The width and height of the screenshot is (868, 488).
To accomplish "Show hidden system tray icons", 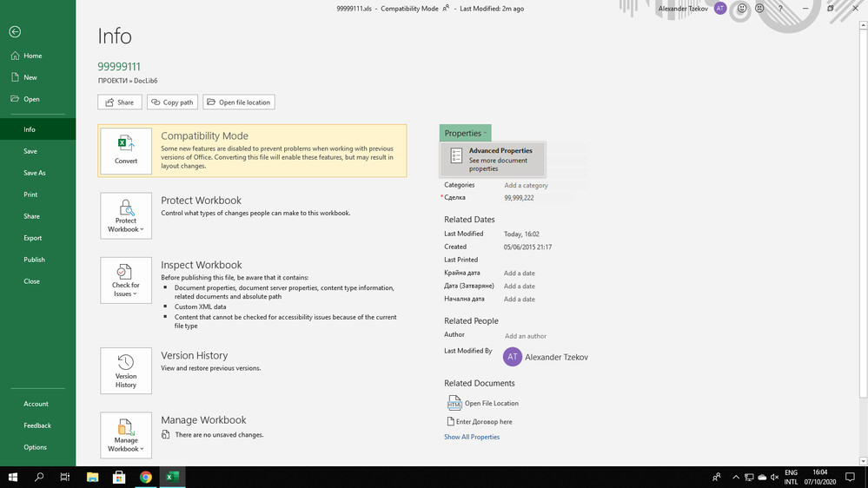I will point(736,477).
